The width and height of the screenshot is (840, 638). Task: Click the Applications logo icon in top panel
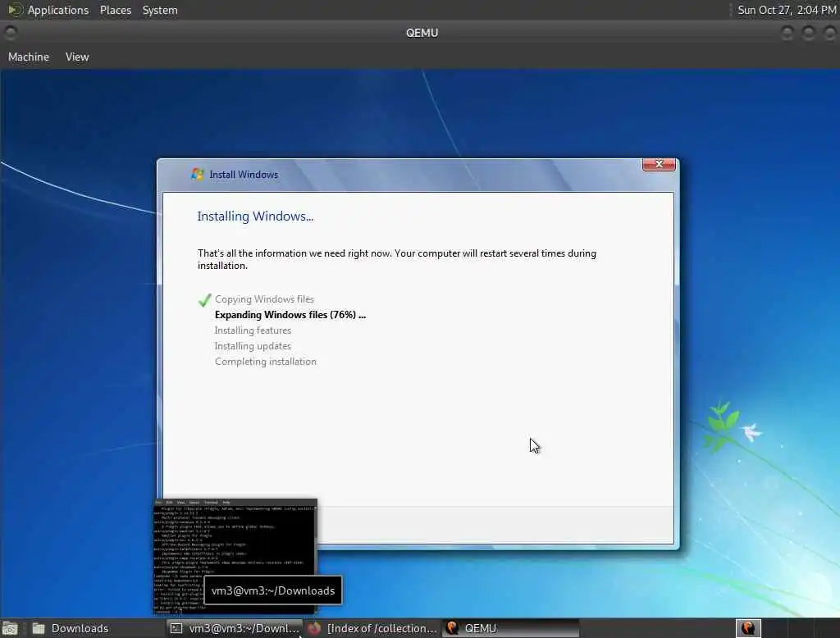(x=15, y=10)
